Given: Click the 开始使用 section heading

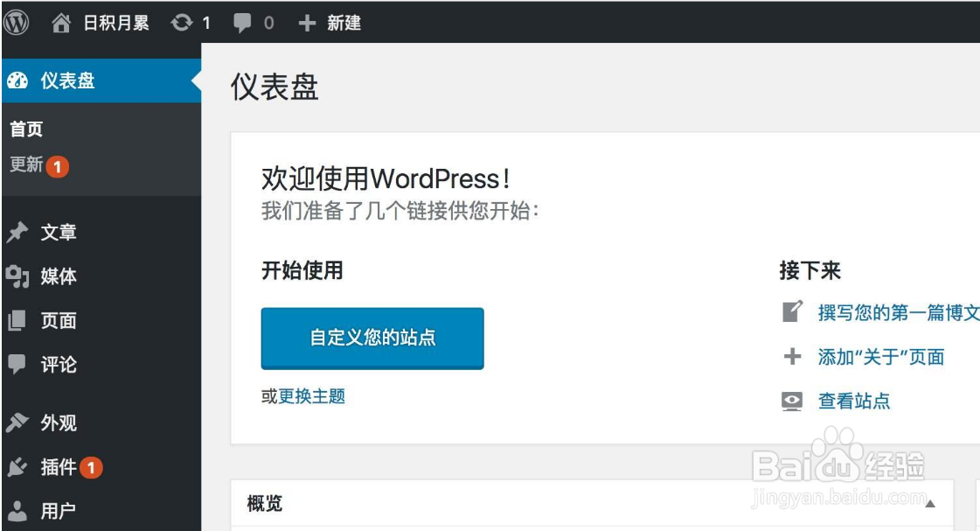Looking at the screenshot, I should pyautogui.click(x=302, y=271).
